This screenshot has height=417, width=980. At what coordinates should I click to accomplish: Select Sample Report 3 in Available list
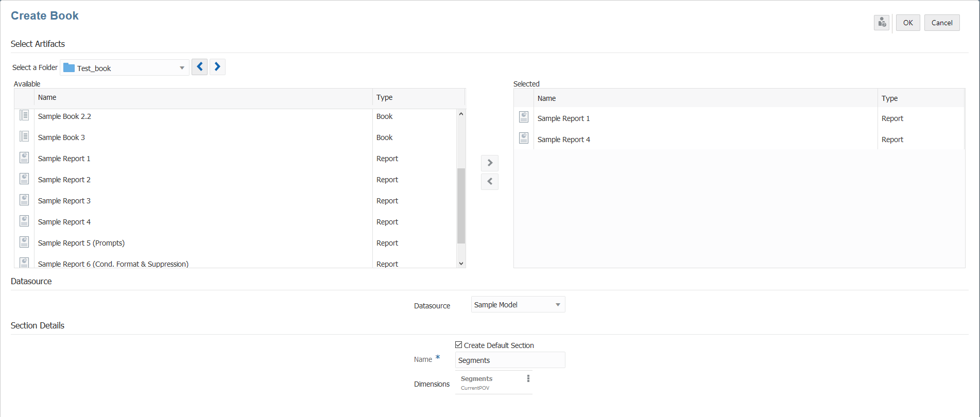point(64,201)
